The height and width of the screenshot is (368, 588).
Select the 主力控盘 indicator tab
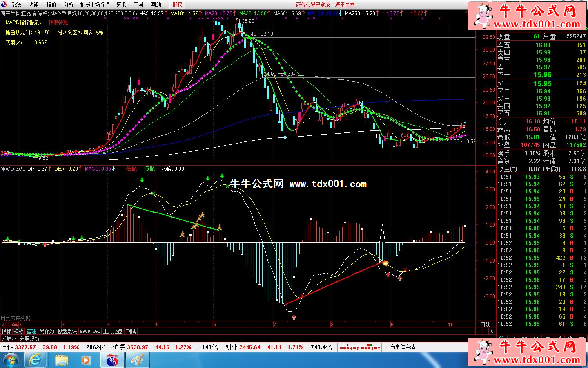(x=113, y=331)
